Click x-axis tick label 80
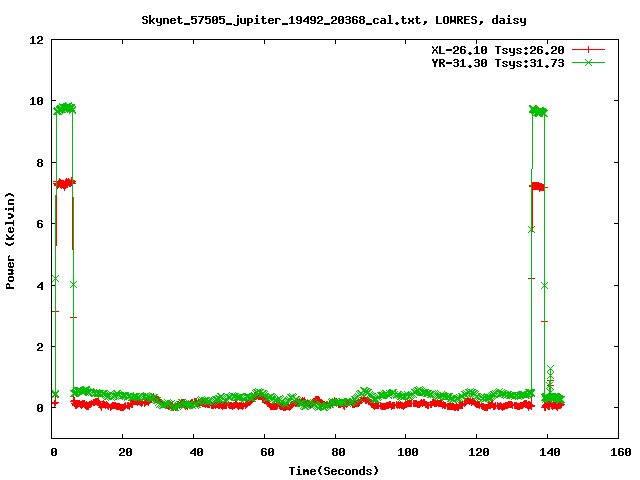 (338, 452)
